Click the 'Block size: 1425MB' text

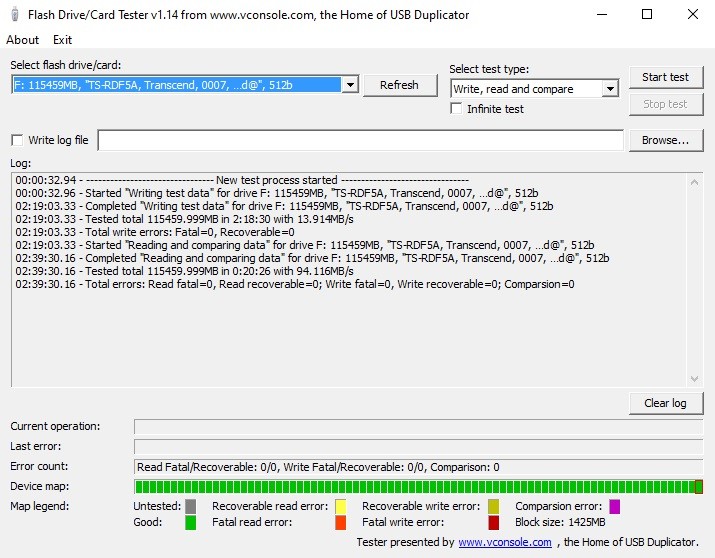click(560, 522)
